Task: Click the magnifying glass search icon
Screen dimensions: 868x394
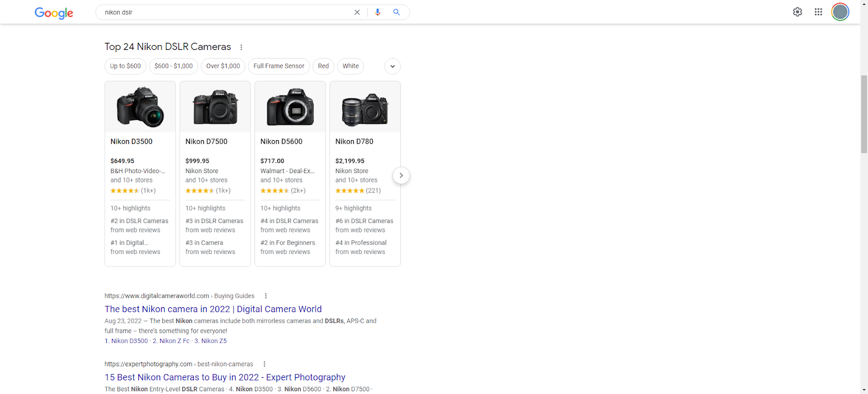Action: click(x=397, y=12)
